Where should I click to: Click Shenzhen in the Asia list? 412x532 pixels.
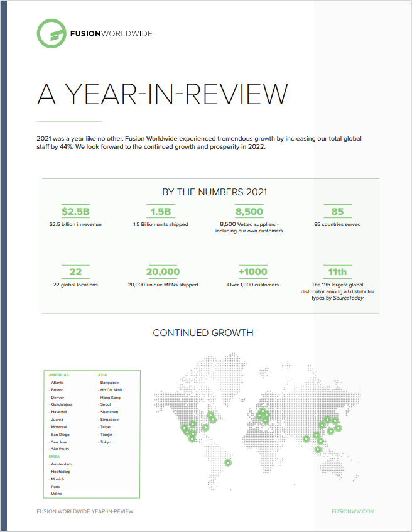pyautogui.click(x=109, y=412)
